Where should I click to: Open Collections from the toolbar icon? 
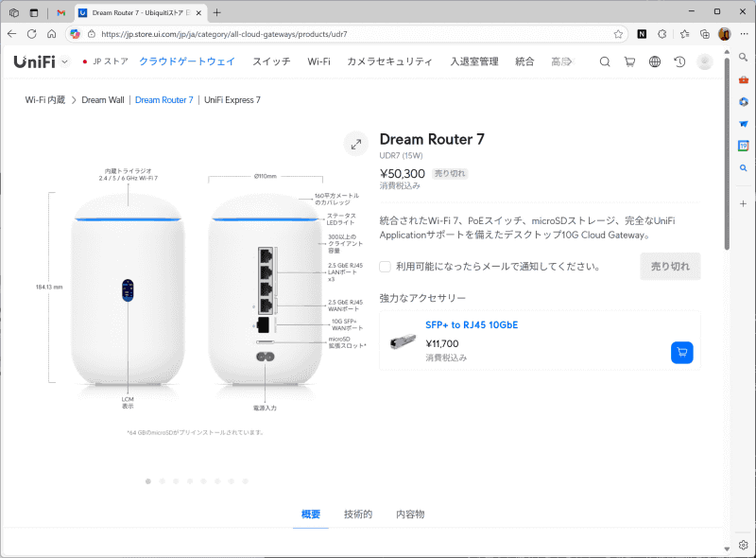(704, 33)
